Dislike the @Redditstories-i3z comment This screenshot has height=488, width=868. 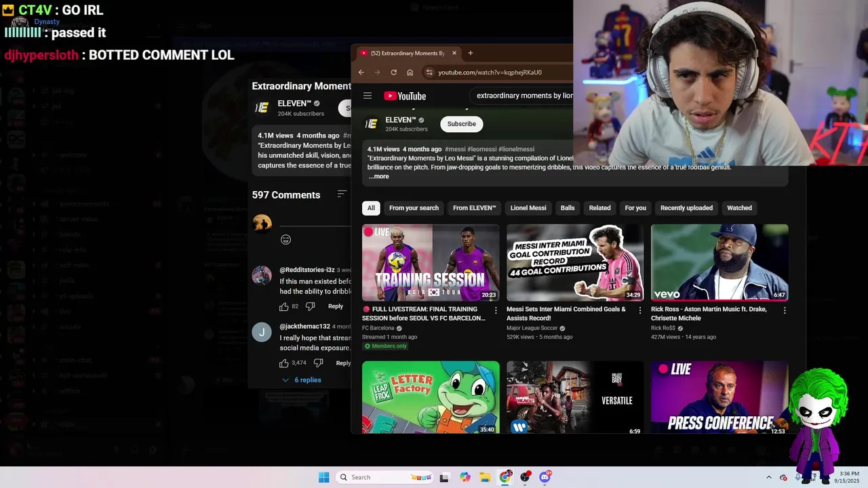(x=310, y=306)
